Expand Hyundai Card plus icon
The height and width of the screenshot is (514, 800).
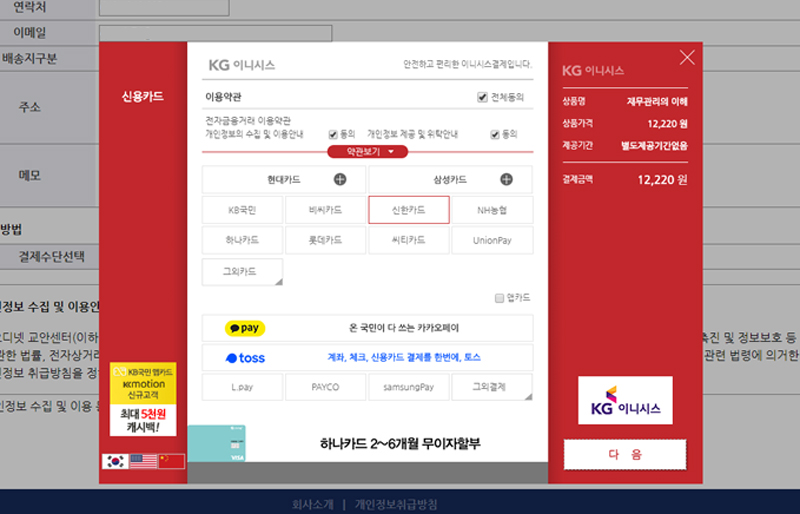340,179
